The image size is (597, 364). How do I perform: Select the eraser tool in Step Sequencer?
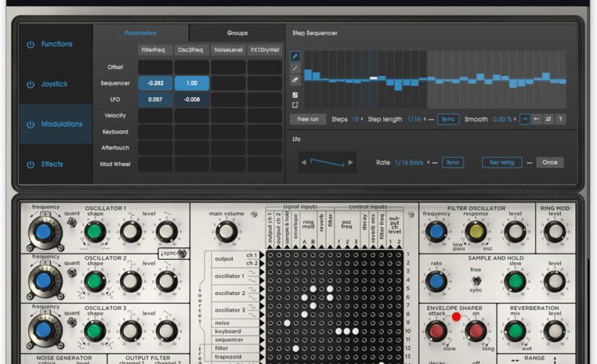(295, 80)
